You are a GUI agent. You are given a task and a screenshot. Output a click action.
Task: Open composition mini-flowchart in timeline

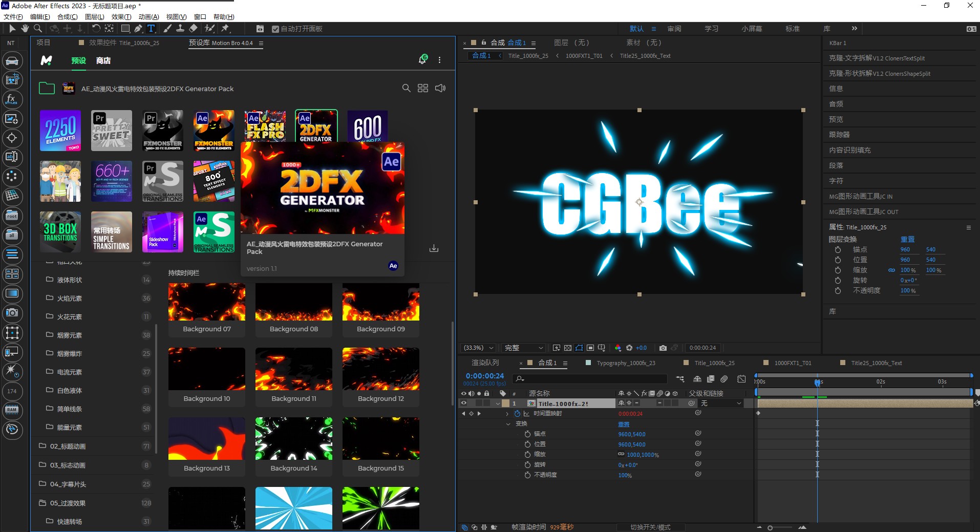[680, 379]
